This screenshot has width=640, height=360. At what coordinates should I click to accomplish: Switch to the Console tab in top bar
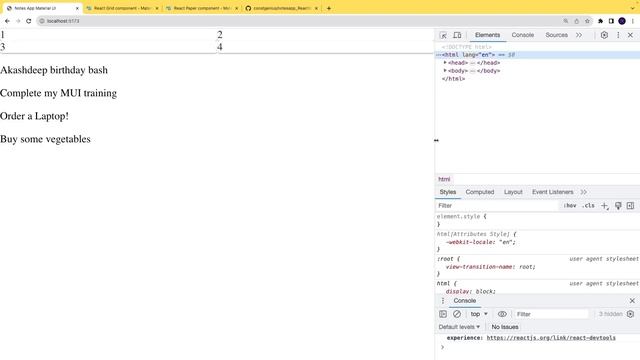pos(522,35)
